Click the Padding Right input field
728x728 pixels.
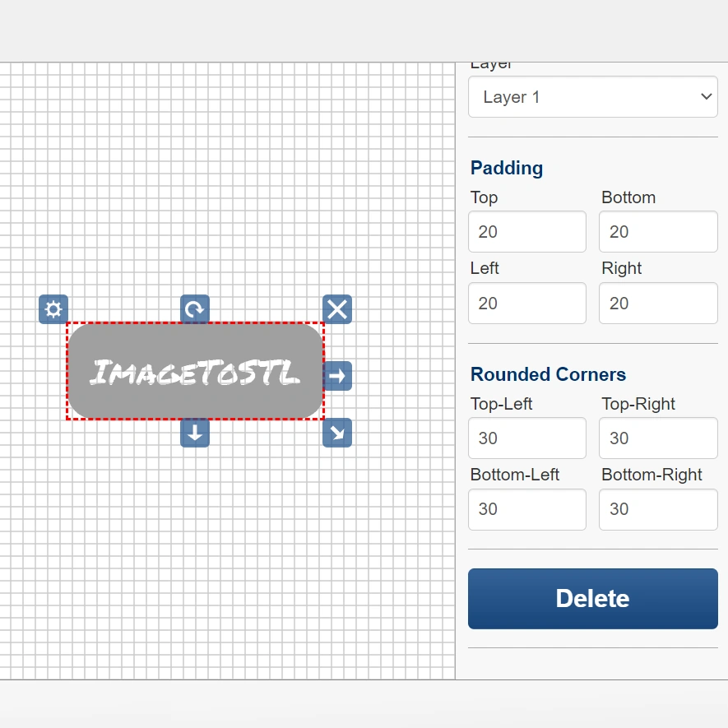[x=657, y=304]
